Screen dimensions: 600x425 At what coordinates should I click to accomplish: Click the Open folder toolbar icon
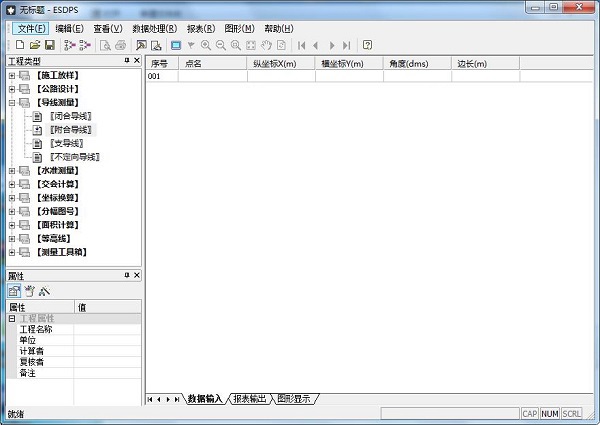click(35, 45)
